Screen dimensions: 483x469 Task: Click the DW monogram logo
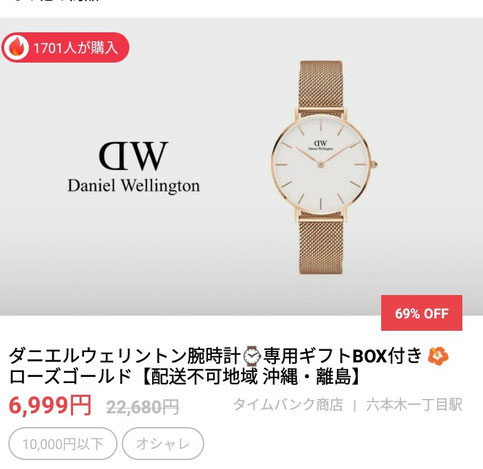coord(133,155)
